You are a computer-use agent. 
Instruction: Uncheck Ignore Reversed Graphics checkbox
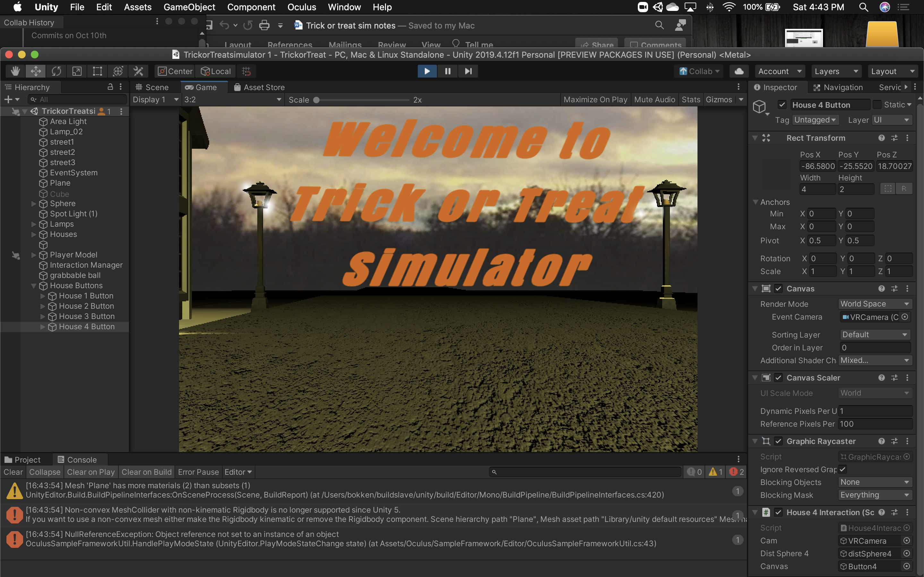tap(843, 469)
